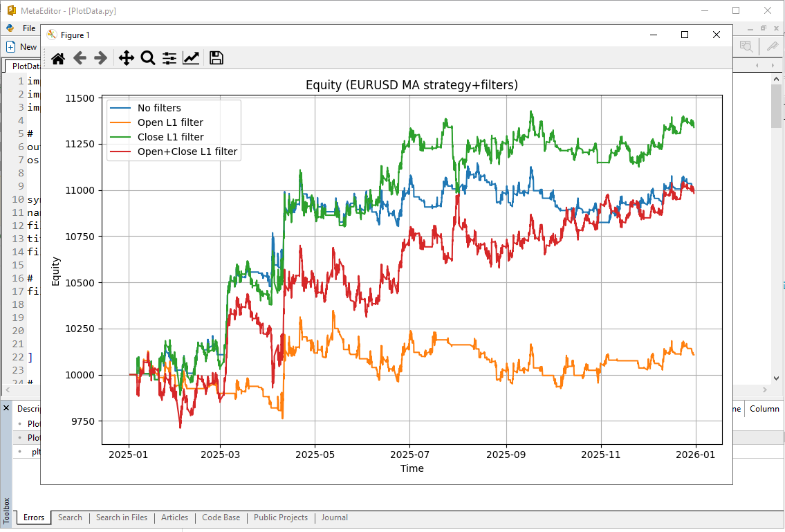The width and height of the screenshot is (785, 532).
Task: Restore the MetaEditor inner document window
Action: click(x=764, y=28)
